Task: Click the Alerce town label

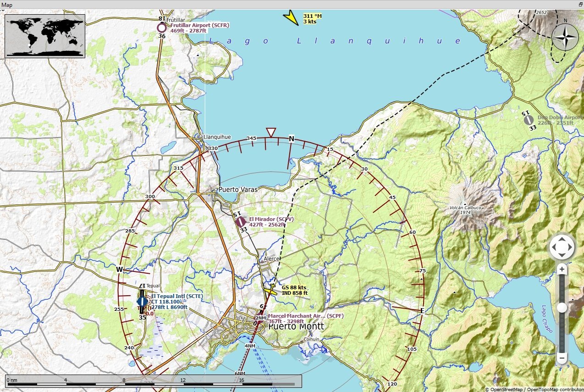Action: point(271,259)
